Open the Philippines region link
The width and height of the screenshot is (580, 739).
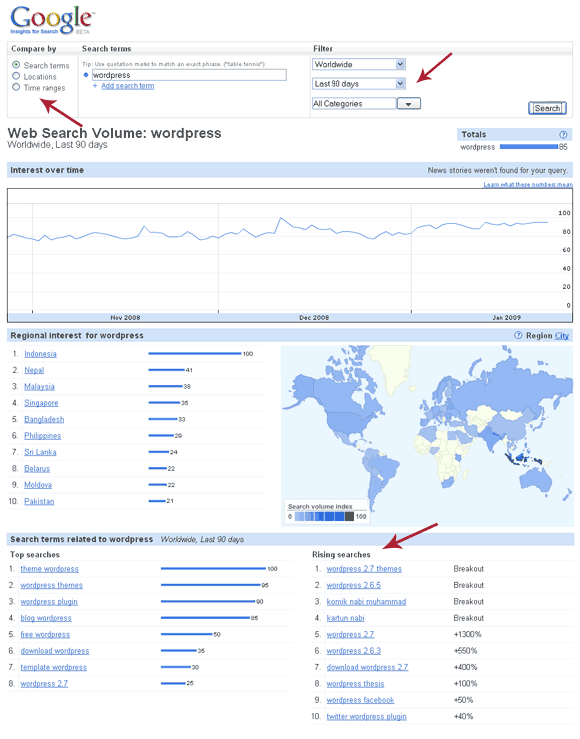43,436
